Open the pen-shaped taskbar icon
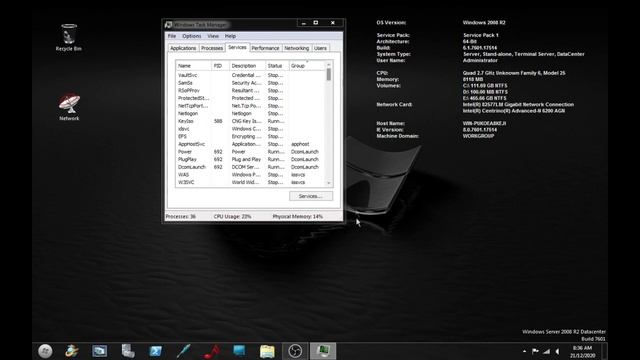This screenshot has width=640, height=360. tap(183, 351)
